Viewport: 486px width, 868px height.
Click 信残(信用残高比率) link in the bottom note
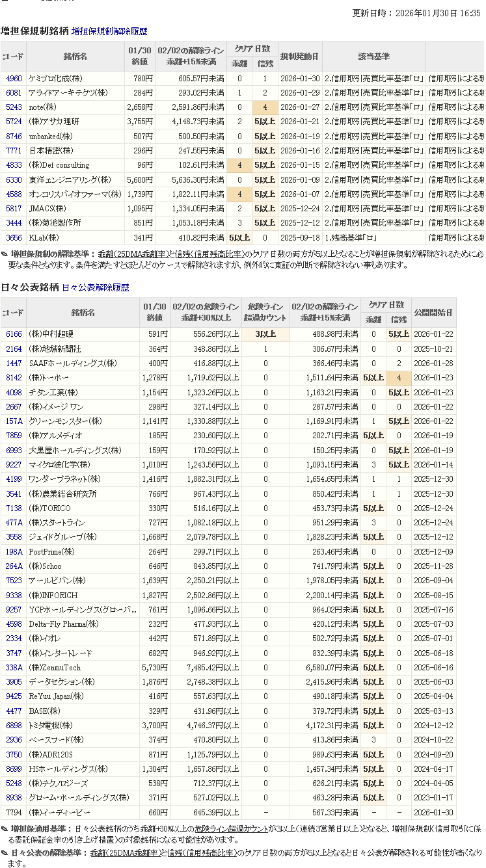point(201,852)
